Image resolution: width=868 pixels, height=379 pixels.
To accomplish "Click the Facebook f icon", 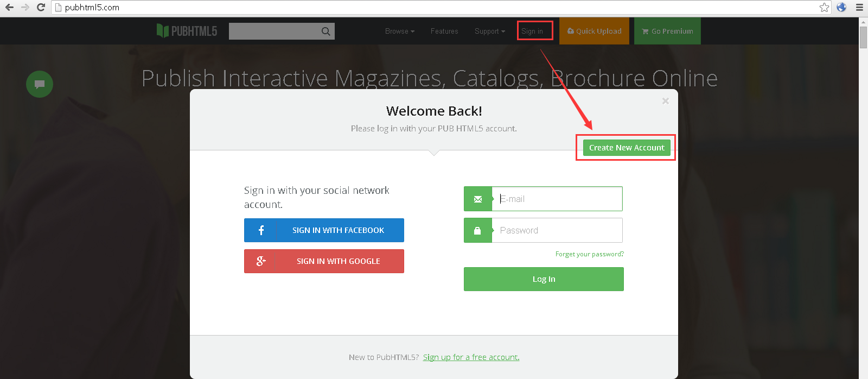I will click(x=261, y=230).
